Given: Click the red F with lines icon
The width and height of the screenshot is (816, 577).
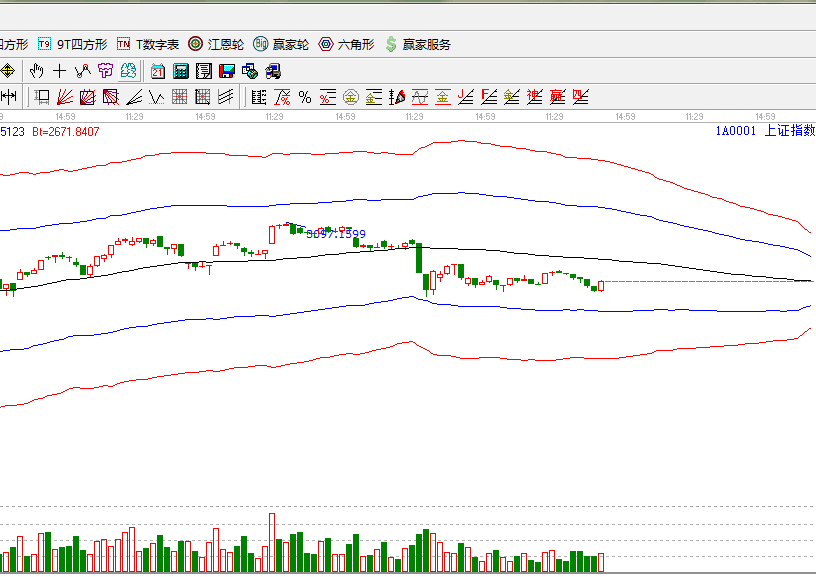Looking at the screenshot, I should coord(489,97).
